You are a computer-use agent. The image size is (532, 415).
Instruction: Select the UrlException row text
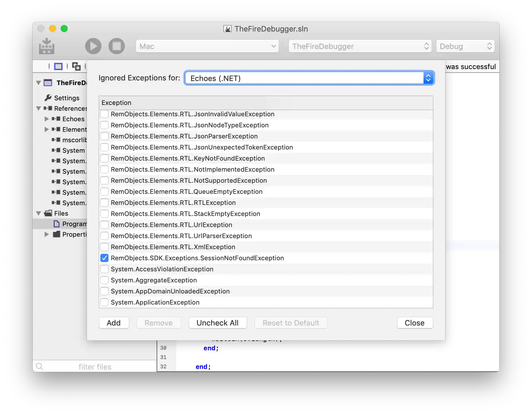point(171,225)
